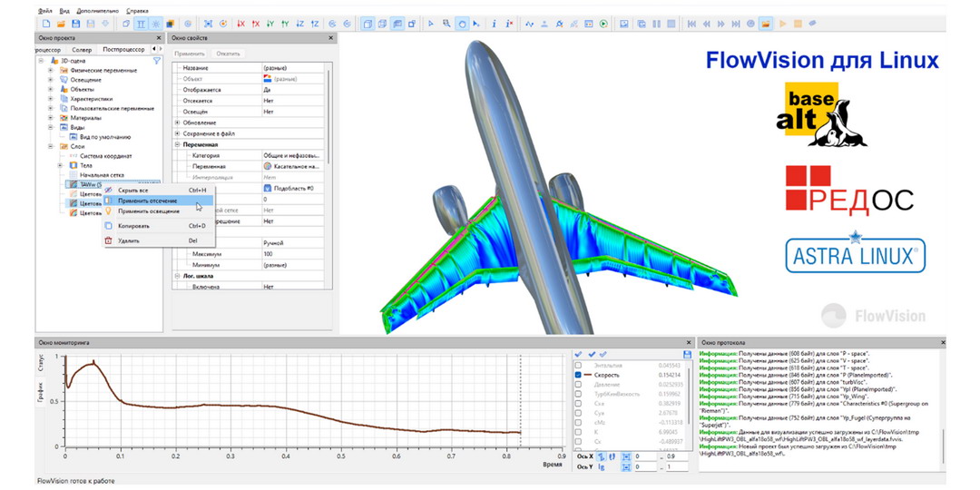Click the orange play triangle icon
Screen dimensions: 980x490
tap(782, 24)
